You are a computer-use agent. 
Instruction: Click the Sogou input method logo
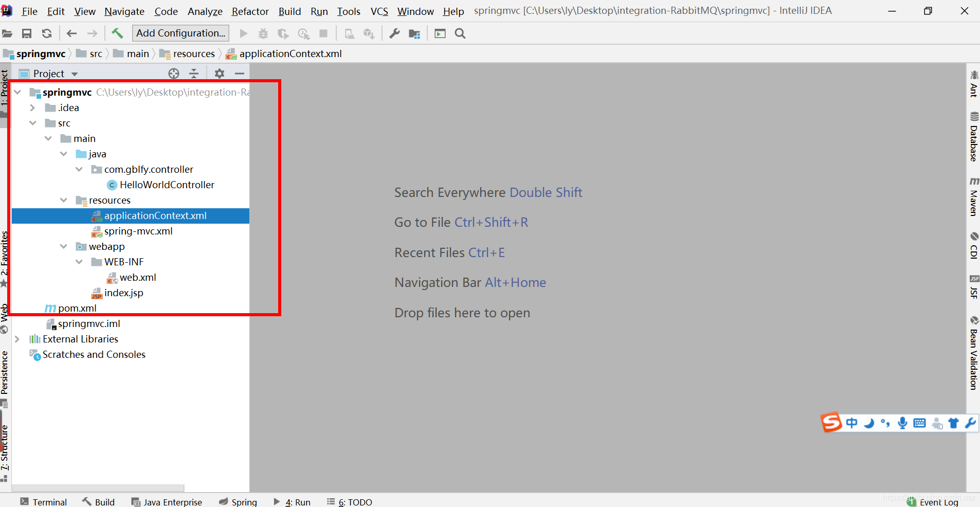click(831, 423)
